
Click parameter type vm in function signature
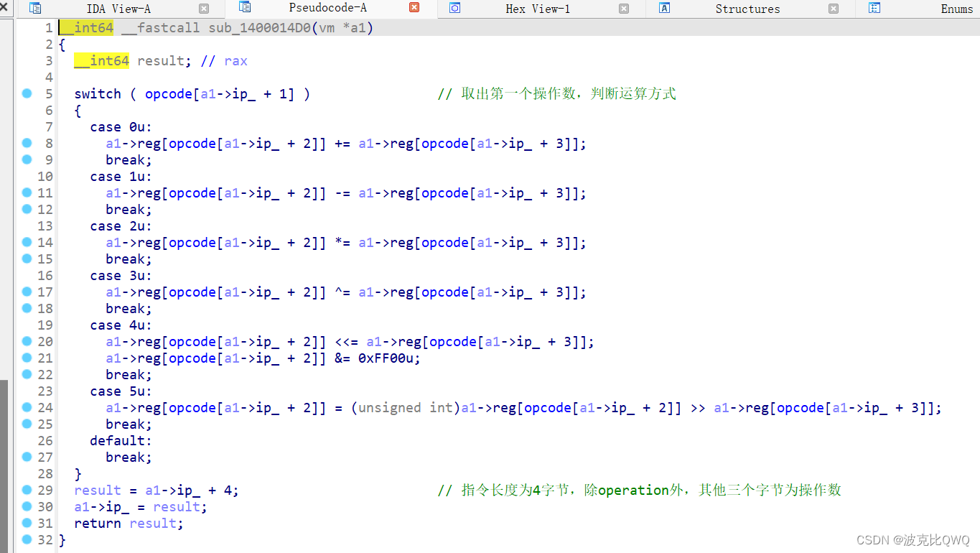point(326,28)
